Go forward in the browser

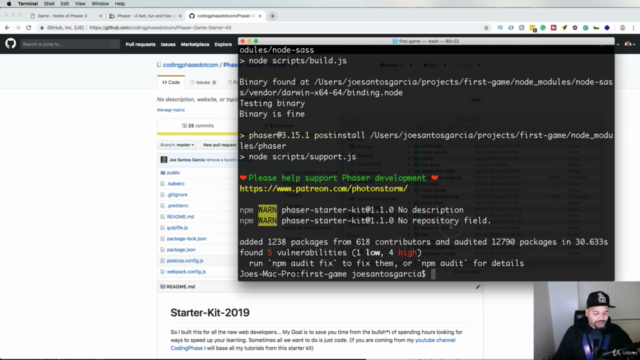click(18, 28)
